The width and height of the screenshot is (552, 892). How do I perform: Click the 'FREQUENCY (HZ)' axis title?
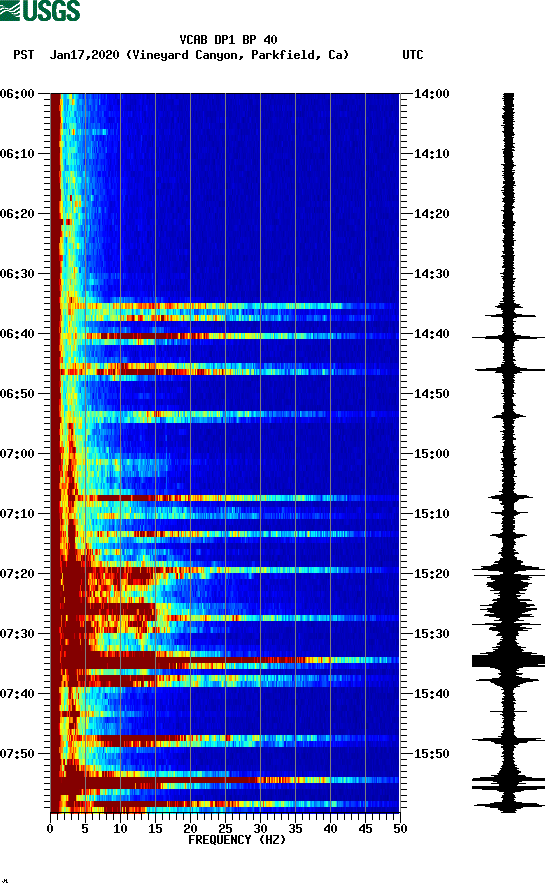(237, 840)
